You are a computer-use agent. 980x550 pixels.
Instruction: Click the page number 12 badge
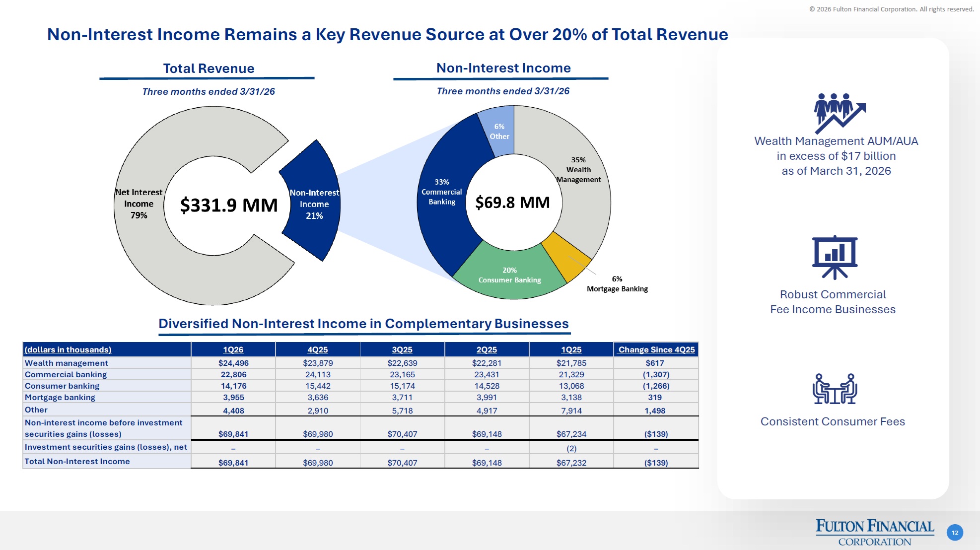(954, 533)
